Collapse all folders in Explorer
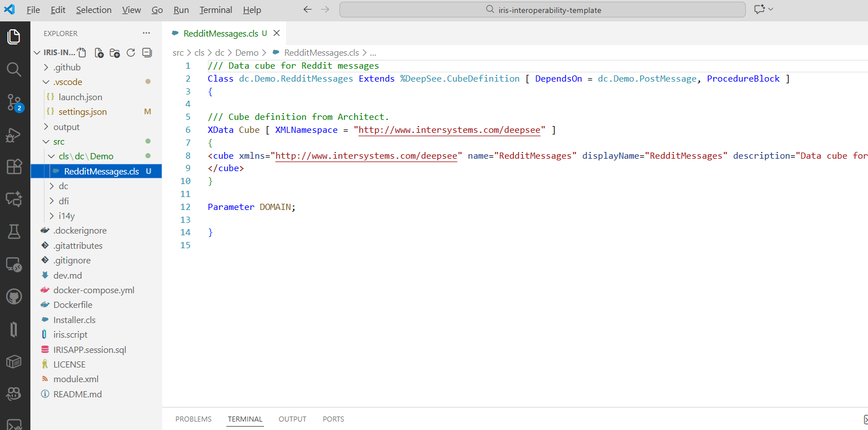 147,53
